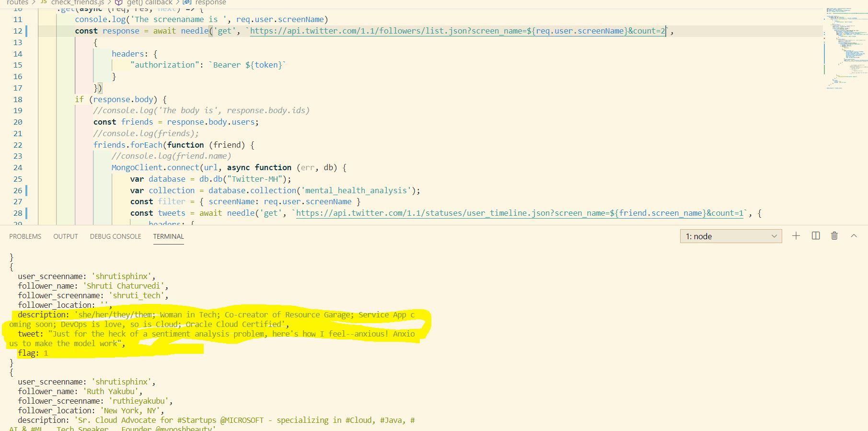Place cursor on 'MongoClient.connect' text

(x=155, y=168)
